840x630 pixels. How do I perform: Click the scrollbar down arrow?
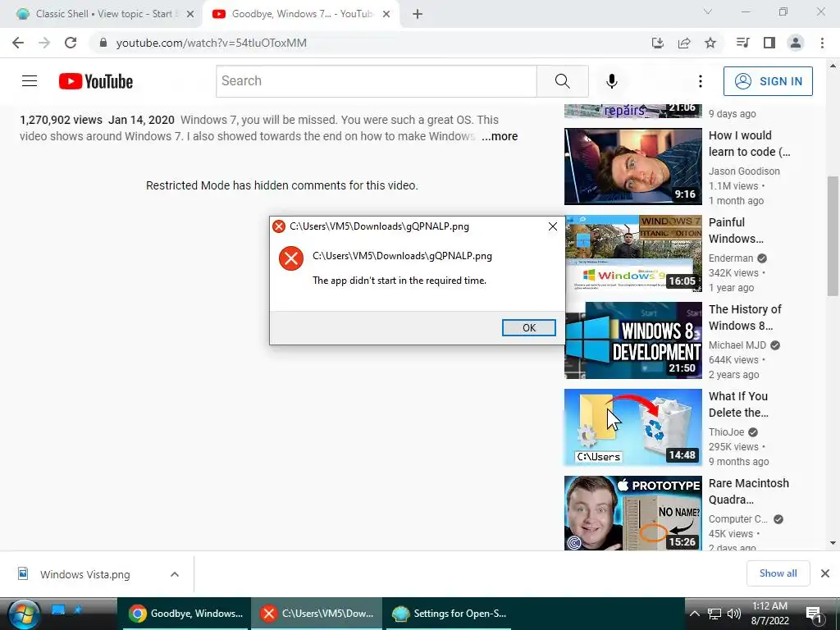point(833,543)
